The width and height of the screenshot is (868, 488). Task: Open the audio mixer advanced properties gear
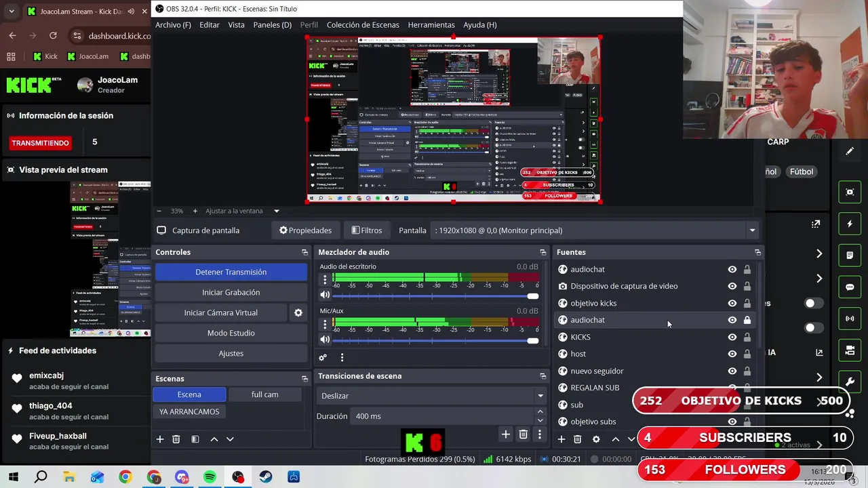323,357
